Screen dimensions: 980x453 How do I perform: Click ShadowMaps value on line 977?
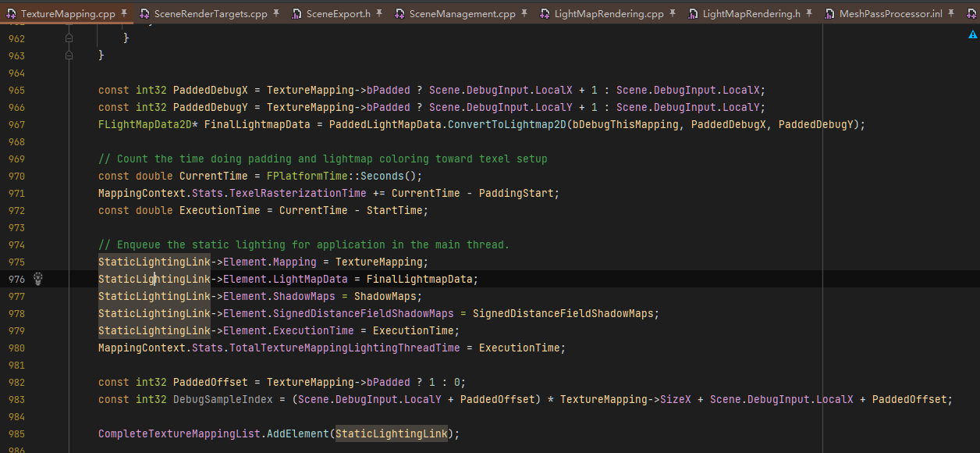click(x=385, y=296)
